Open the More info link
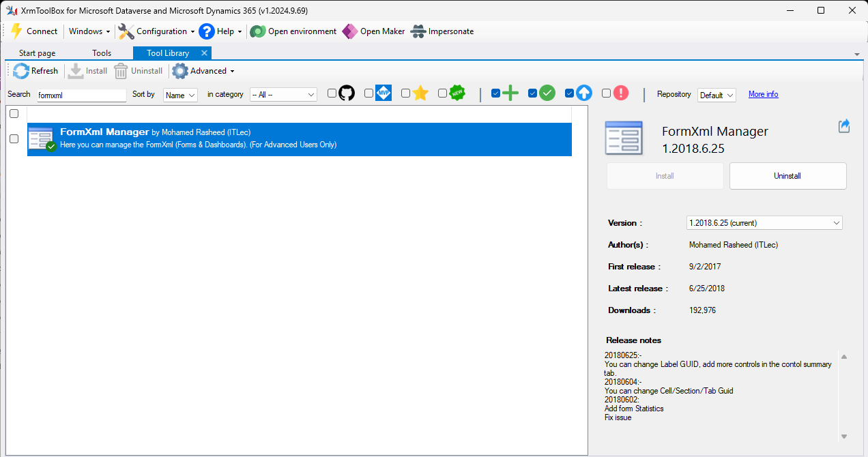The image size is (868, 457). pyautogui.click(x=763, y=94)
